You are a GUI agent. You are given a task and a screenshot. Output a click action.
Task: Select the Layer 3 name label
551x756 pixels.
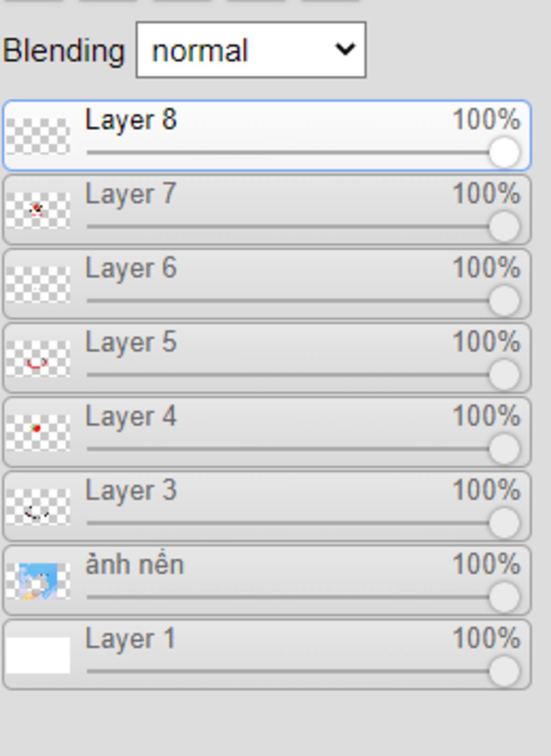pyautogui.click(x=131, y=491)
